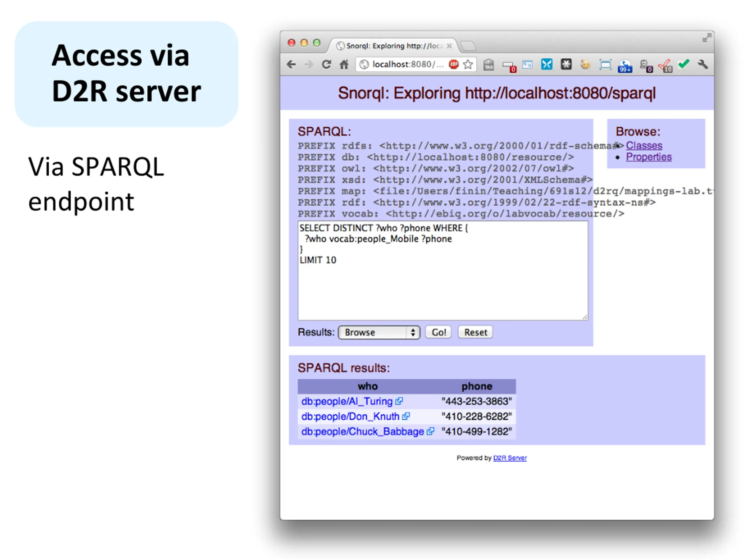Open the Properties browse link
The width and height of the screenshot is (747, 560).
pyautogui.click(x=648, y=157)
